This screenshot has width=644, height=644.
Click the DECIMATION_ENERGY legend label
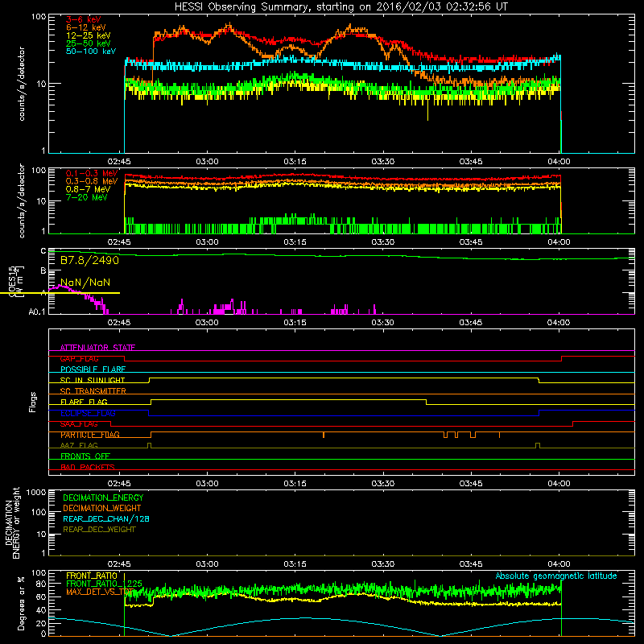pos(103,497)
